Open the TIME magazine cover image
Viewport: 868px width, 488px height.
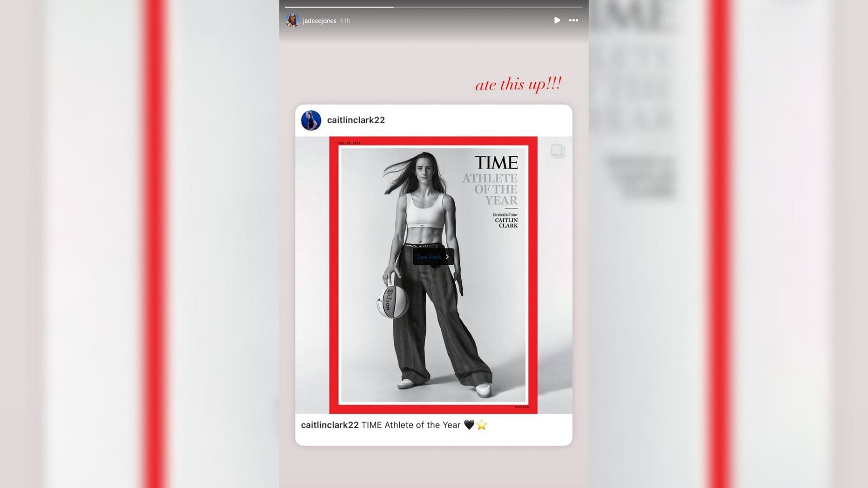coord(433,275)
